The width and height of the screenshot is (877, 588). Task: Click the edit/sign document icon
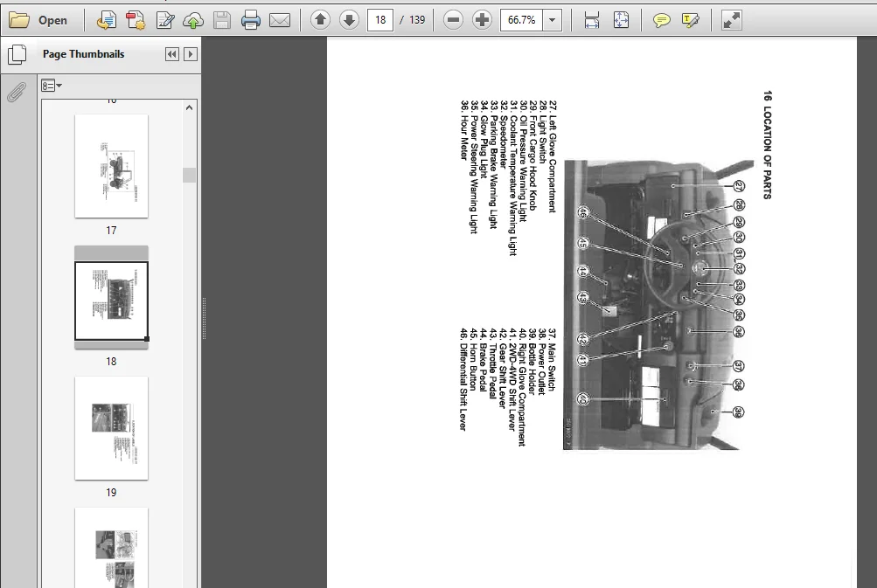tap(165, 20)
